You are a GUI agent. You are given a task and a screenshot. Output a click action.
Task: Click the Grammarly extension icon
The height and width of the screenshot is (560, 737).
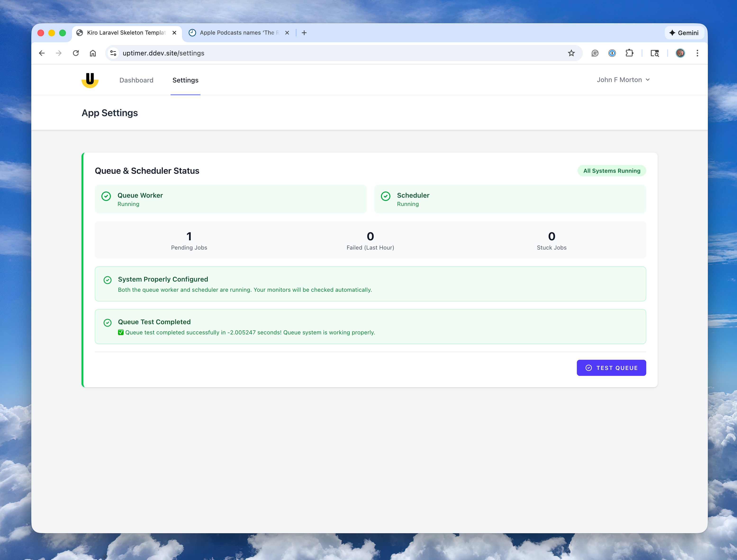pos(595,53)
